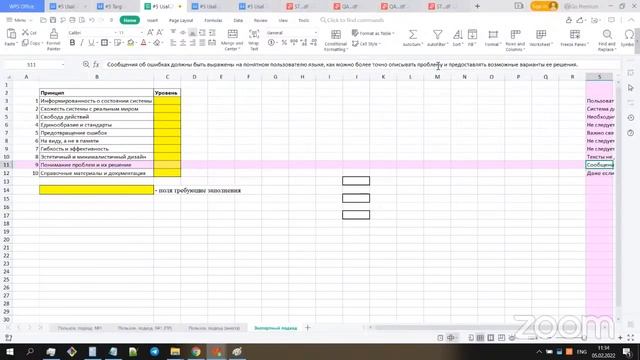The height and width of the screenshot is (360, 640).
Task: Switch to the View ribbon tab
Action: [283, 20]
